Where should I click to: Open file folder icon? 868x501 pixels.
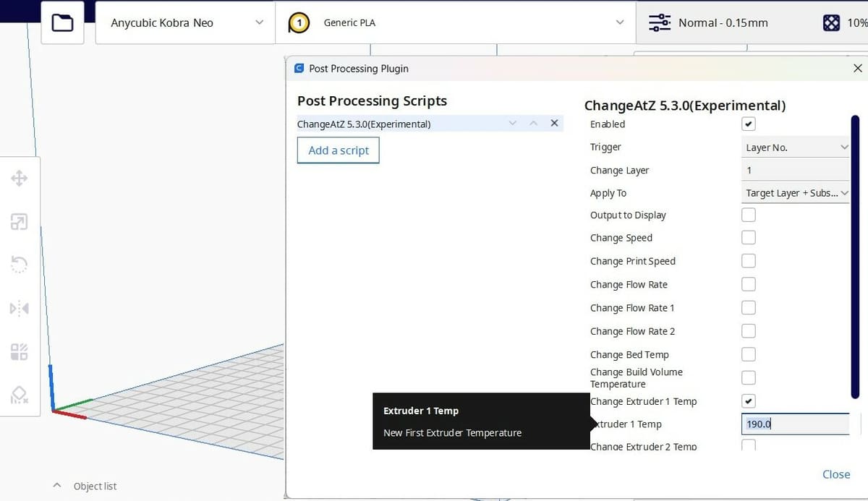pyautogui.click(x=63, y=23)
